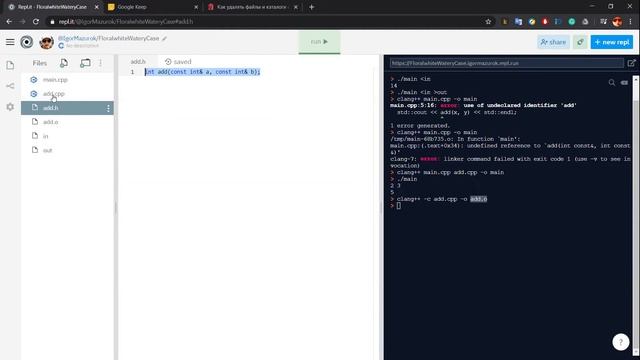The image size is (640, 360).
Task: Click the add.h editor tab
Action: (138, 62)
